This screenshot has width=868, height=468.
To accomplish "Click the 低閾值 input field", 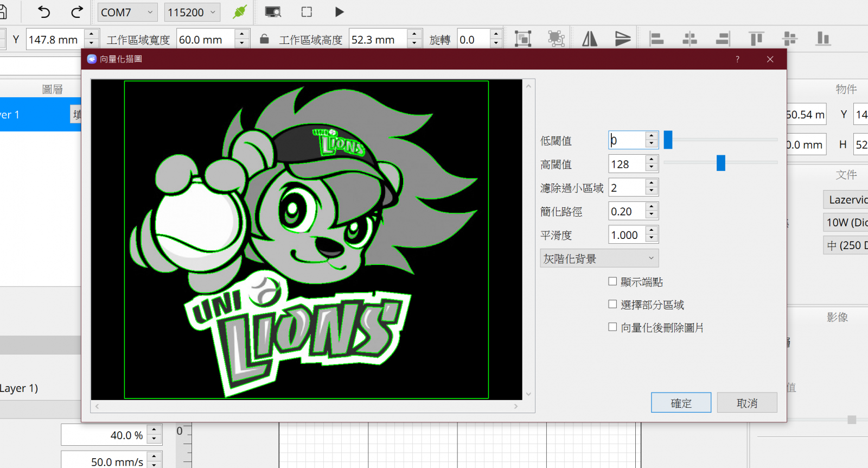I will (x=627, y=140).
